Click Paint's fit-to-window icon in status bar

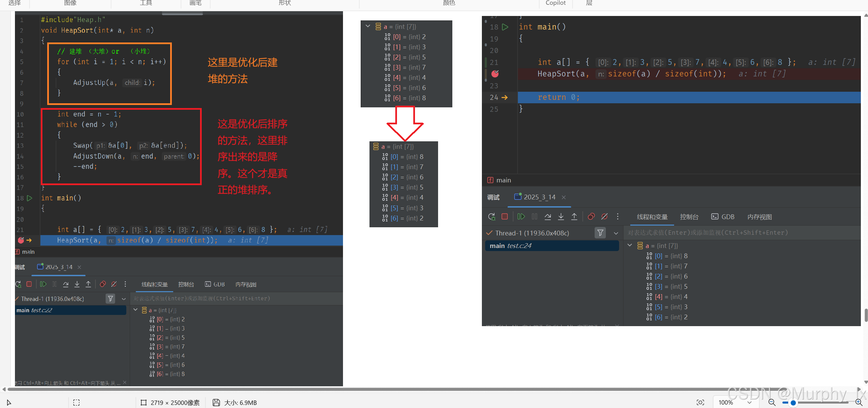pos(700,403)
